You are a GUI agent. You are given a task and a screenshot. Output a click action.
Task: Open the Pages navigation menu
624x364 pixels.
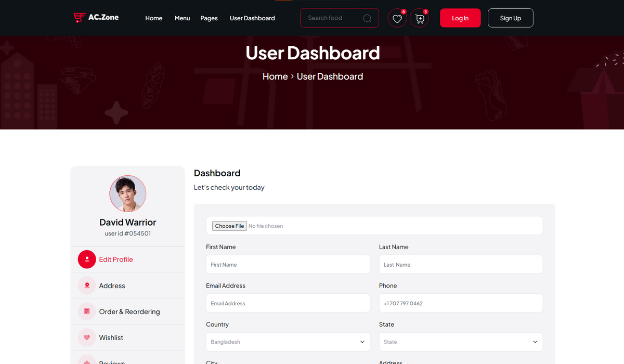tap(209, 18)
